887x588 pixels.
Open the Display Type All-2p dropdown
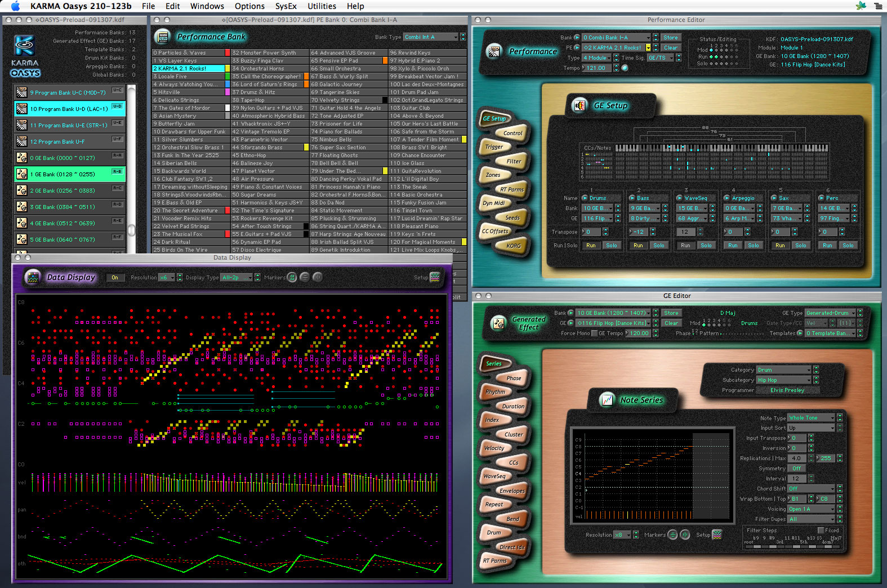pos(237,277)
